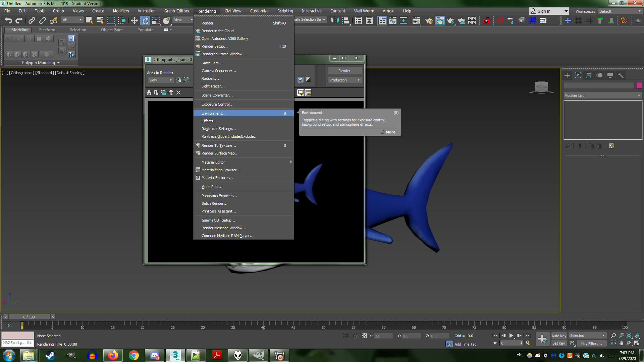Open the Production render preset dropdown
The height and width of the screenshot is (362, 644).
pyautogui.click(x=344, y=80)
